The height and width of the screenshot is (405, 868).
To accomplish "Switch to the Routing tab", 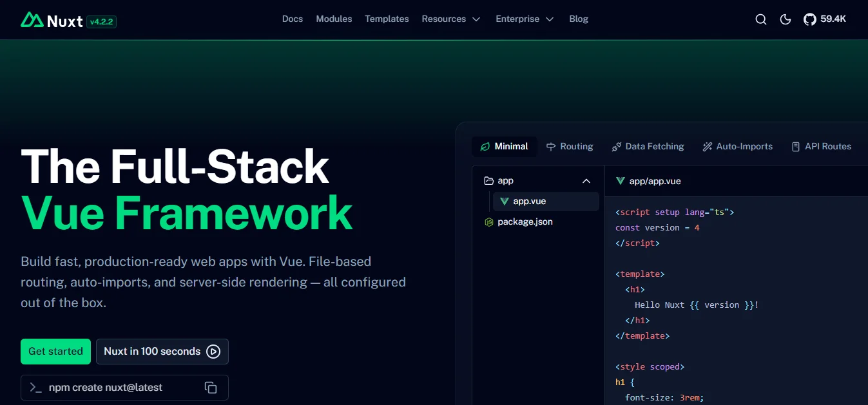I will 570,147.
